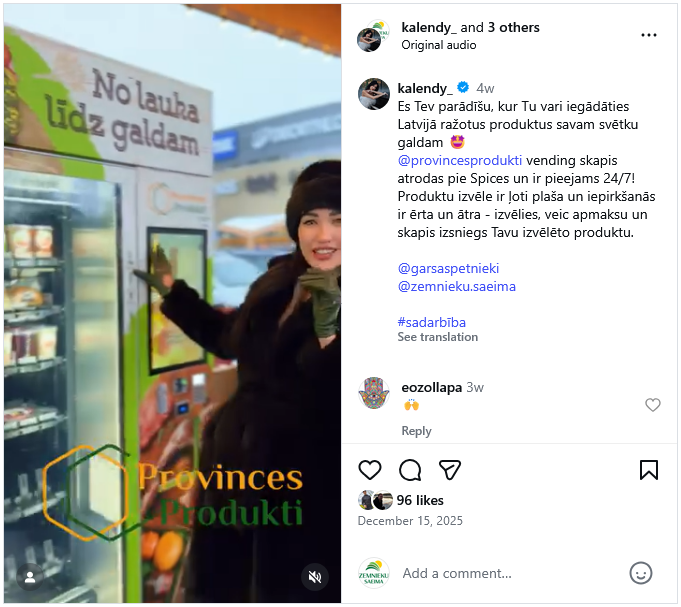Viewport: 681px width, 607px height.
Task: Open comments with the speech bubble icon
Action: [x=410, y=470]
